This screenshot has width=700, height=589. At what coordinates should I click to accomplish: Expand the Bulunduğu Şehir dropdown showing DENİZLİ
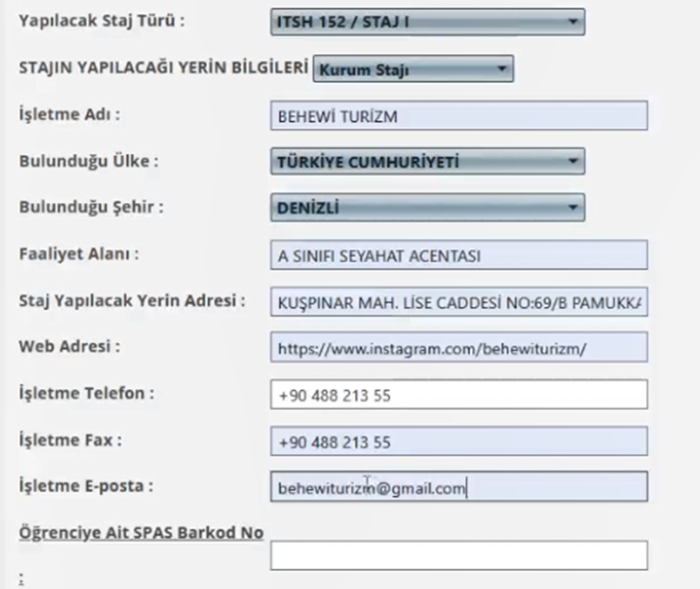click(428, 207)
